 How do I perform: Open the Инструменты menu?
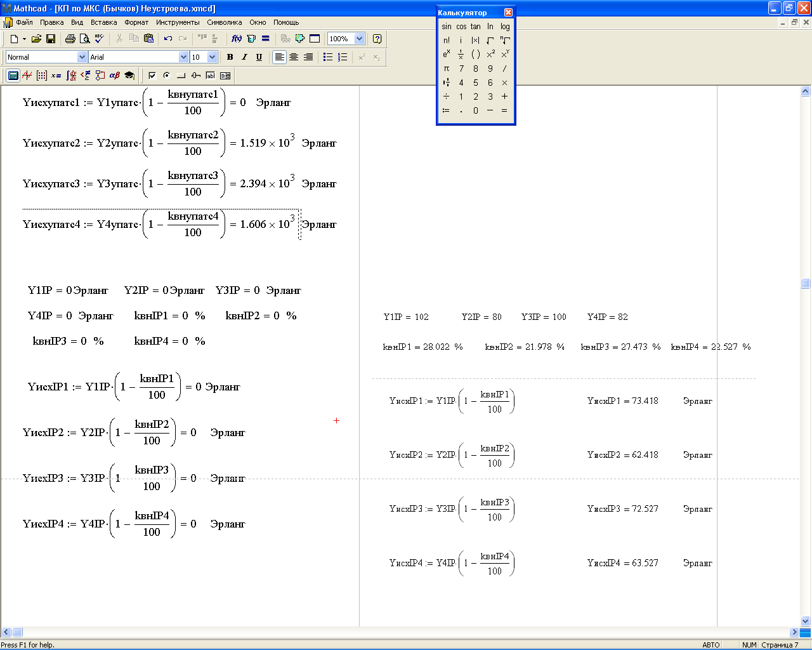[x=178, y=22]
